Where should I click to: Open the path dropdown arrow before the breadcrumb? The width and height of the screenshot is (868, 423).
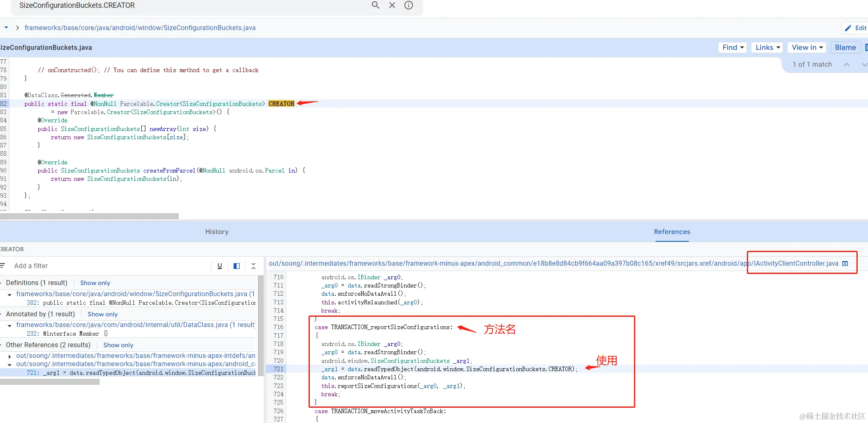coord(6,28)
